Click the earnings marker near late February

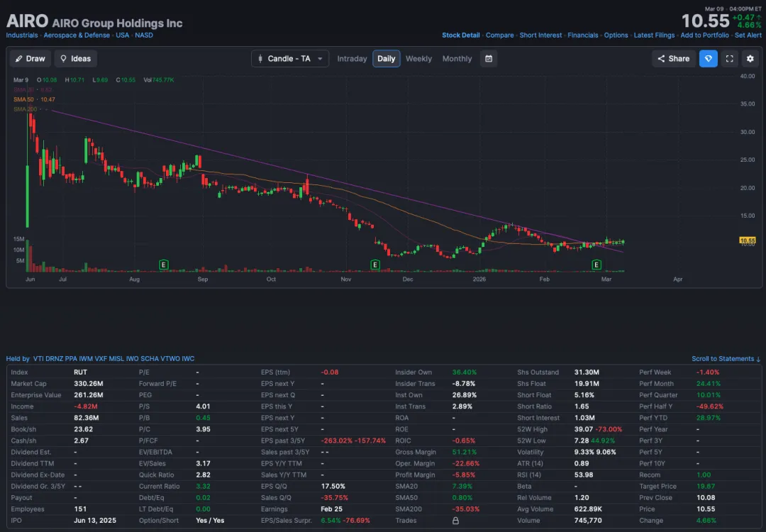(x=596, y=265)
